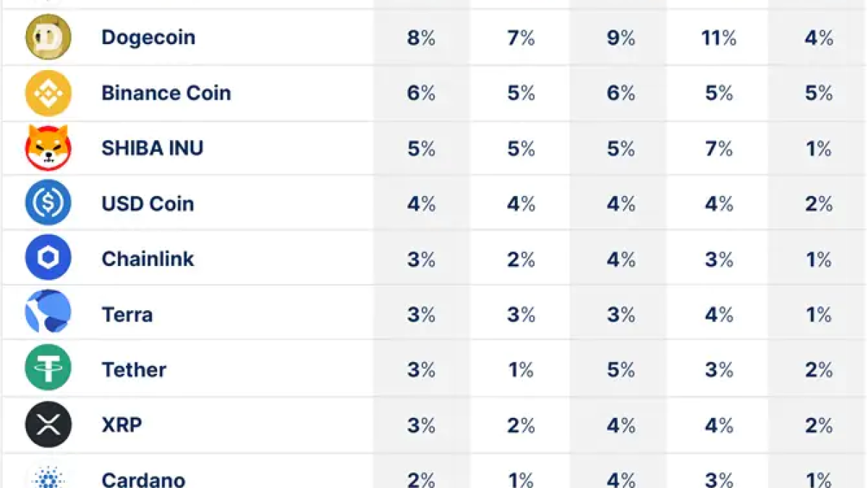Click the Terra globe icon
The width and height of the screenshot is (868, 488).
click(48, 314)
